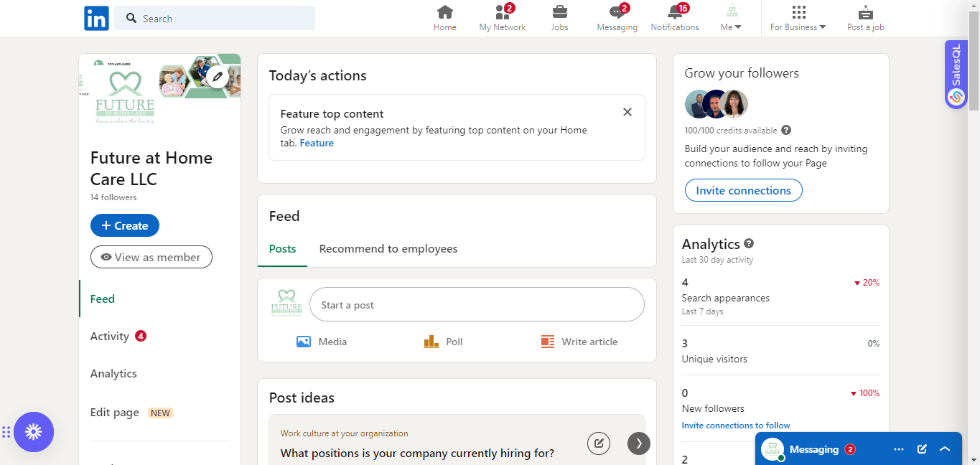Click View as member eye button
Image resolution: width=980 pixels, height=465 pixels.
click(x=151, y=257)
